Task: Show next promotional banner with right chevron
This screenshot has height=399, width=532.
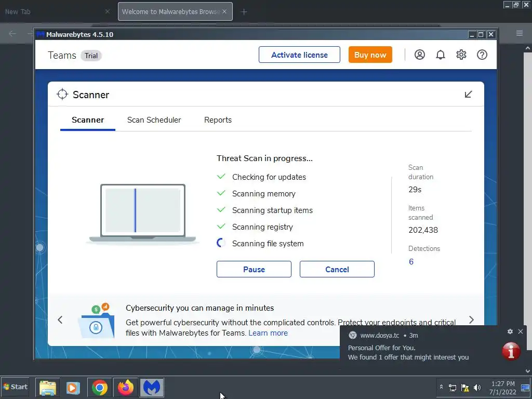Action: click(x=471, y=320)
